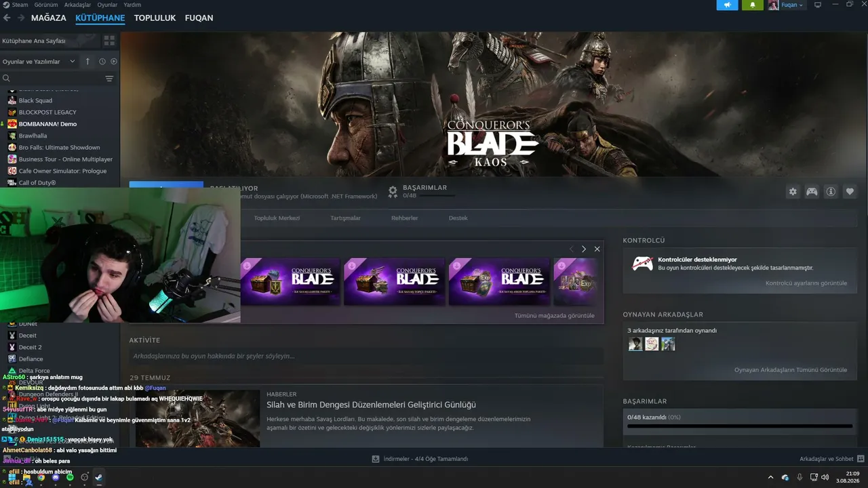Click the Fuqan profile avatar

pyautogui.click(x=773, y=5)
